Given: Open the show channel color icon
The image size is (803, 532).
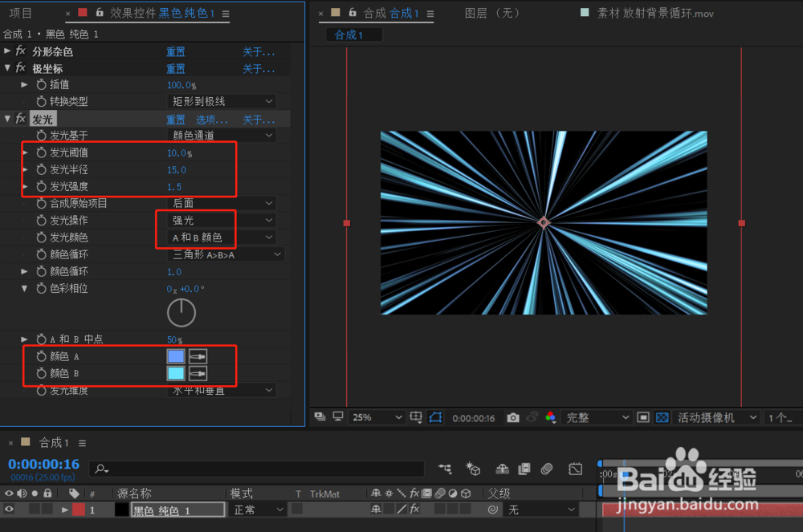Looking at the screenshot, I should pos(551,417).
